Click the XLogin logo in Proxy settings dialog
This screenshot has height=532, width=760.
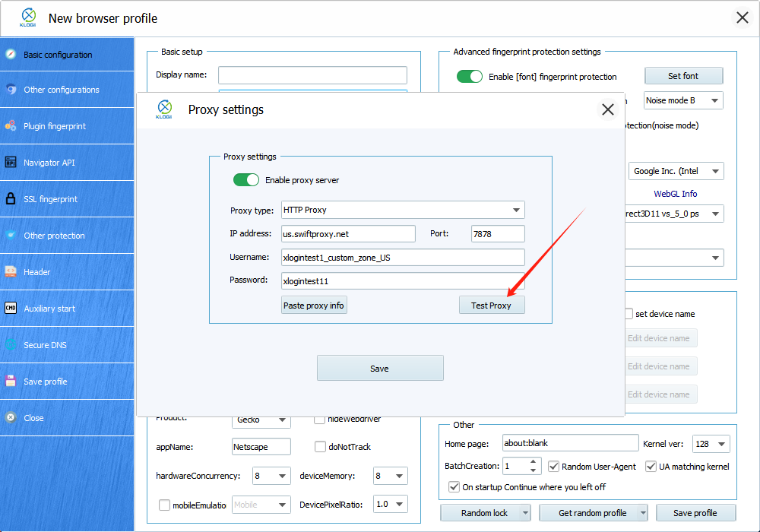(x=164, y=109)
